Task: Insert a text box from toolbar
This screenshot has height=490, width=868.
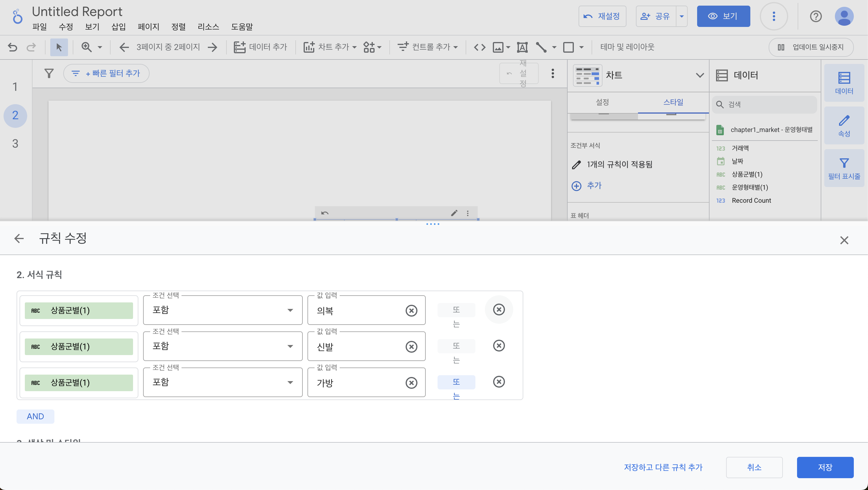Action: coord(522,47)
